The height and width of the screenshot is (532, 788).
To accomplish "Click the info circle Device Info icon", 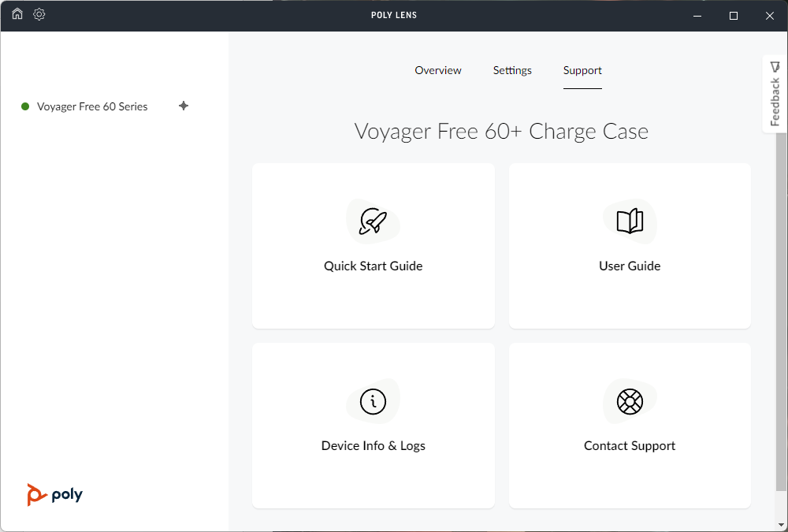I will coord(373,401).
